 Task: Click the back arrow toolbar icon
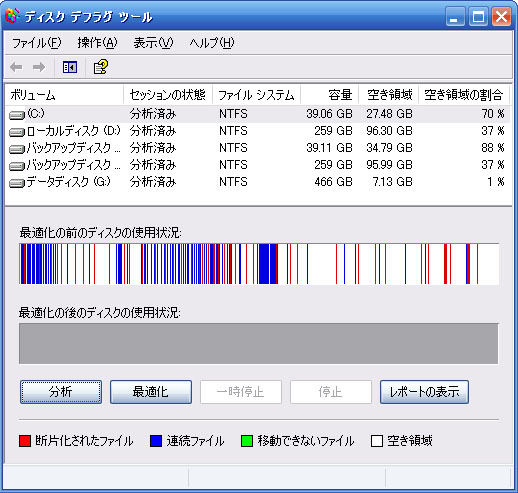(x=16, y=67)
